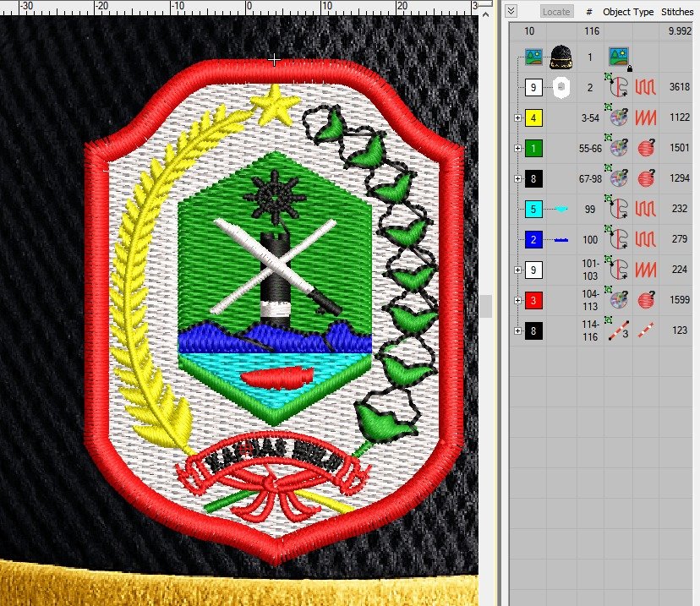Collapse the panel with double chevron button
This screenshot has height=606, width=700.
tap(511, 11)
